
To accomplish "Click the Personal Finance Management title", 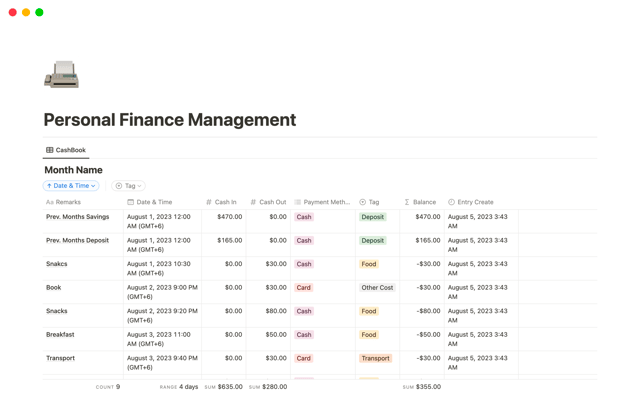I will [x=169, y=120].
